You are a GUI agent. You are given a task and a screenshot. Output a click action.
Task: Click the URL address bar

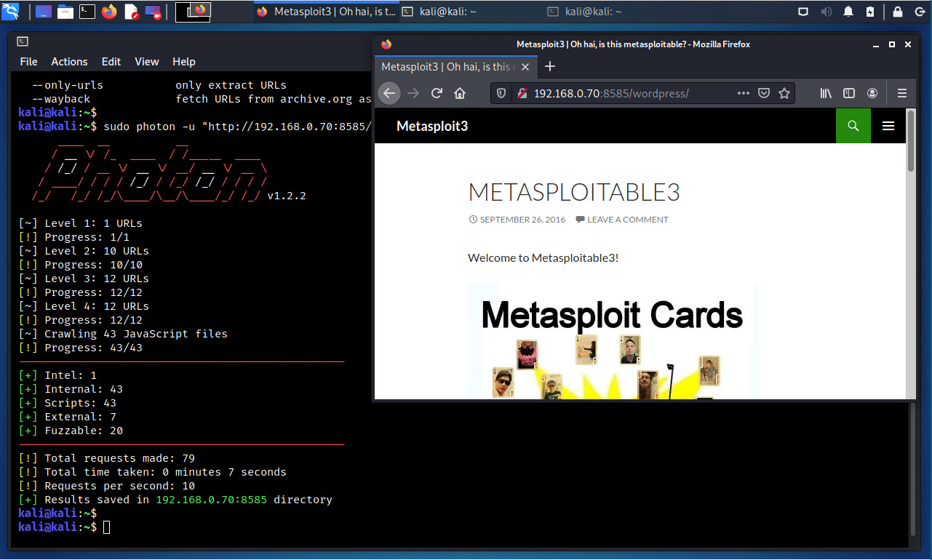(x=626, y=93)
